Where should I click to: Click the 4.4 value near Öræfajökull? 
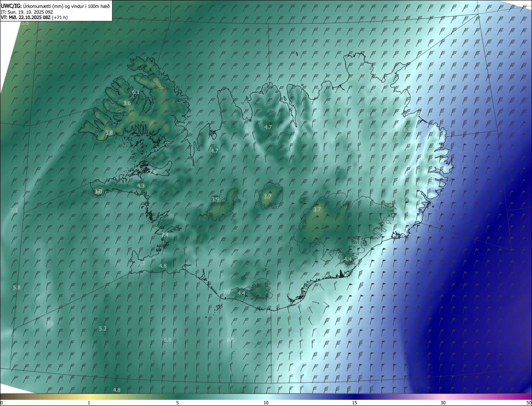[348, 259]
